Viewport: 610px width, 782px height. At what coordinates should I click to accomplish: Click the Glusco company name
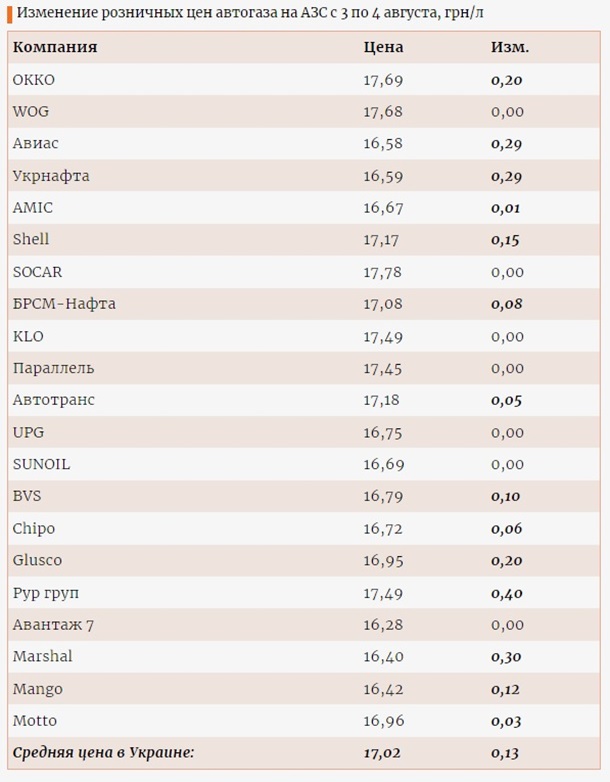[x=38, y=560]
